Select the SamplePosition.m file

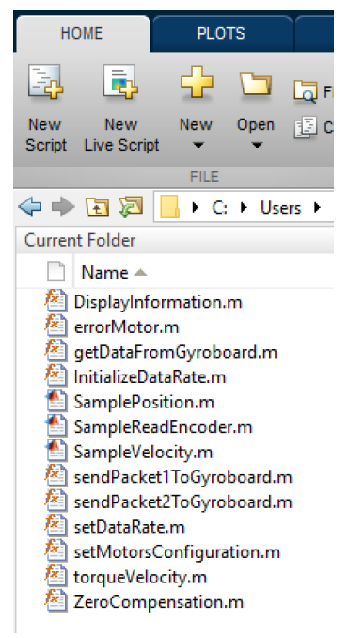click(144, 403)
